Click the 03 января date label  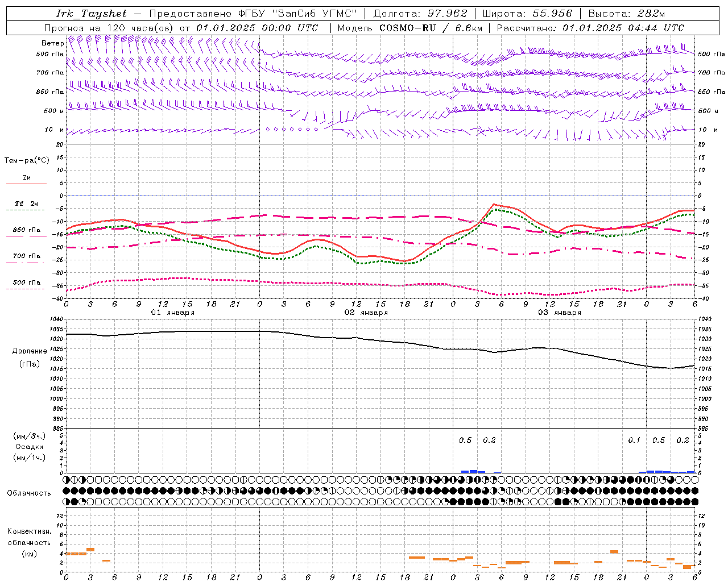click(x=560, y=313)
